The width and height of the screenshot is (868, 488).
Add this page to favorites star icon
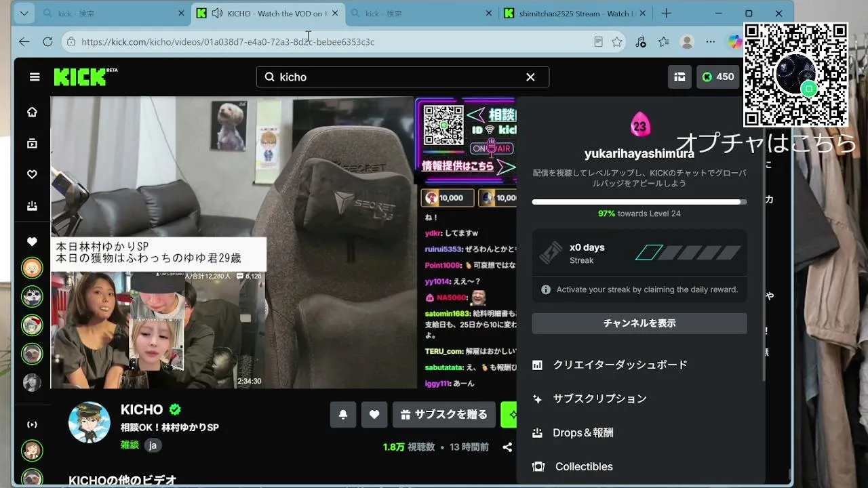point(616,42)
